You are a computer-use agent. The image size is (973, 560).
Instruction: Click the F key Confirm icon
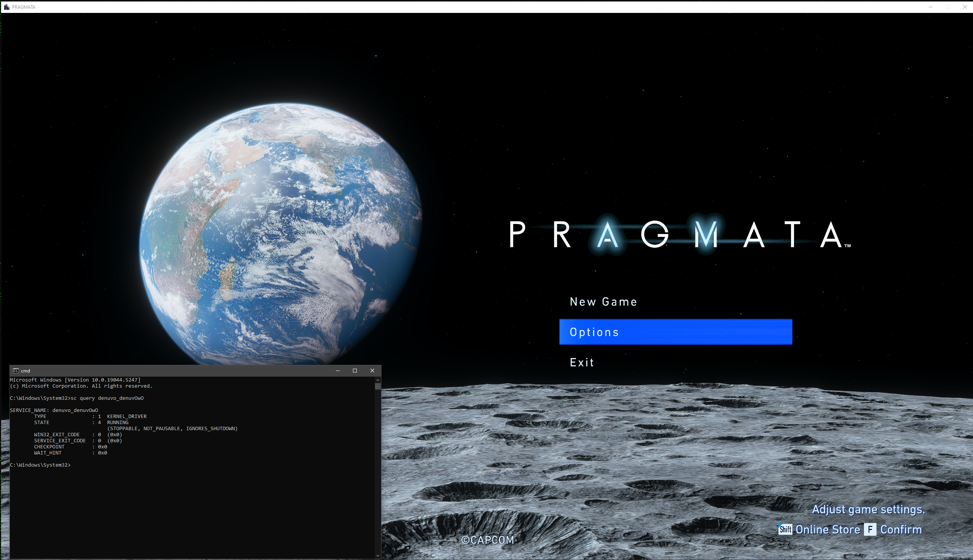[x=870, y=530]
